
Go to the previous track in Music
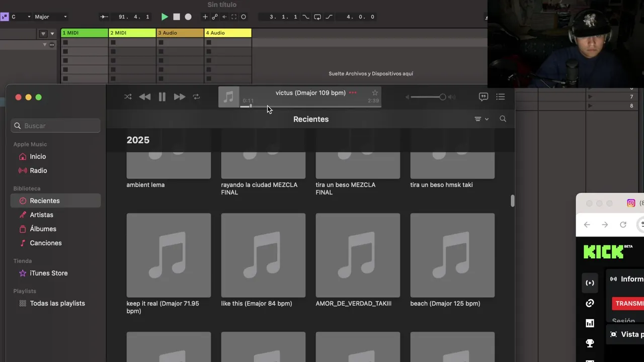pos(145,97)
